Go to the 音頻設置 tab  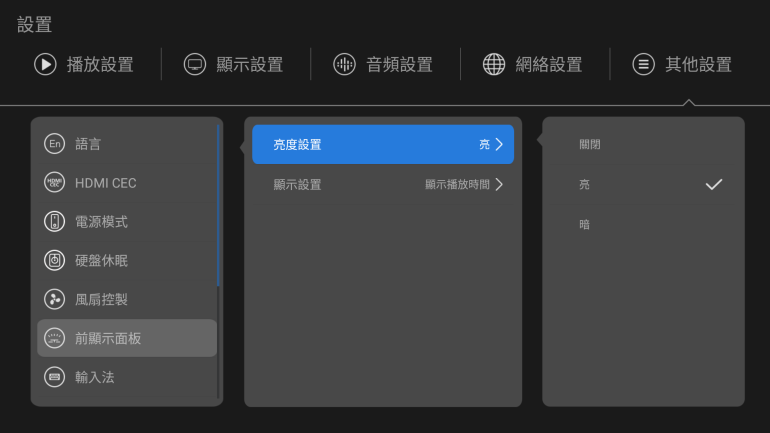click(x=383, y=64)
